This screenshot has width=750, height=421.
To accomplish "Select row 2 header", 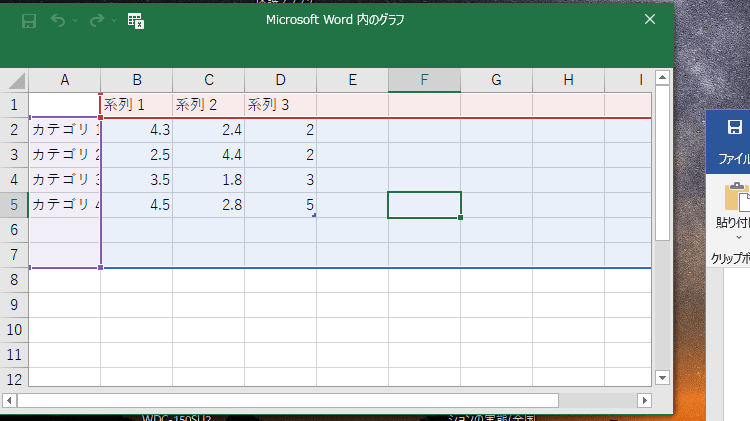I will click(x=14, y=130).
